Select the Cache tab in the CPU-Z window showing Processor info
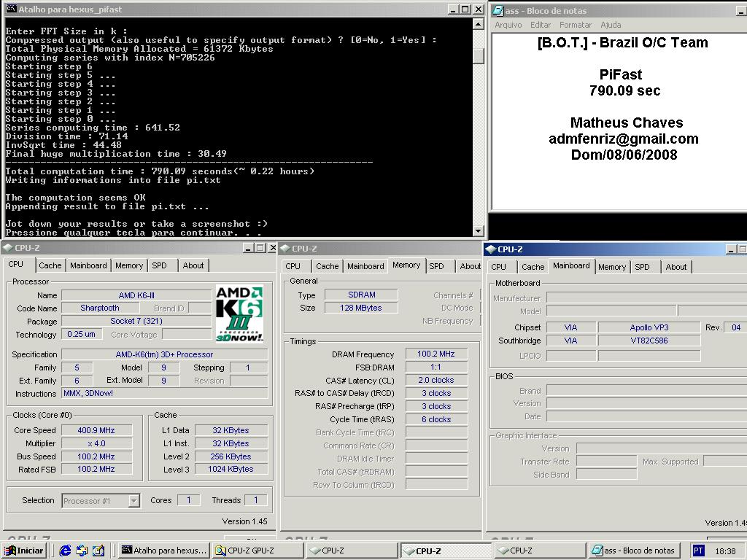 point(50,265)
